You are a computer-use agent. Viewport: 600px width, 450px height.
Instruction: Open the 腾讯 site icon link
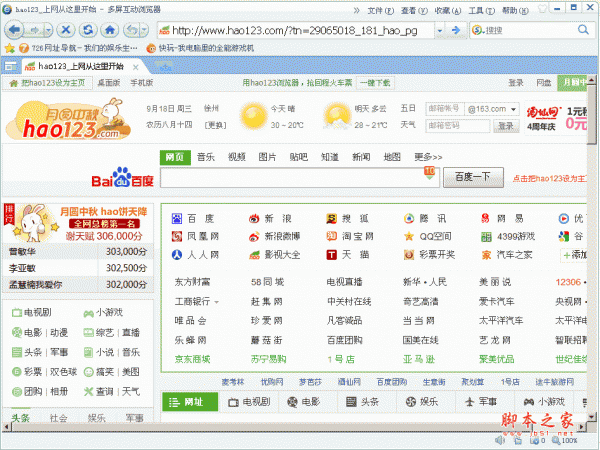[409, 218]
